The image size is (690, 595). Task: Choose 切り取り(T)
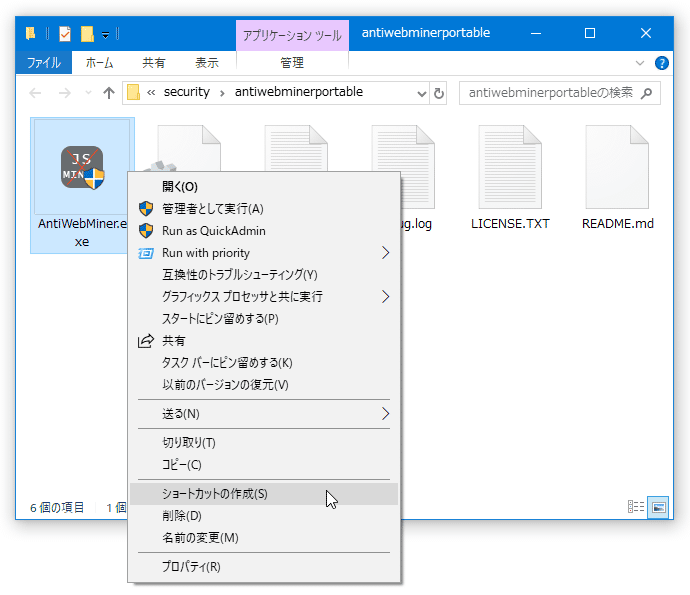(x=264, y=443)
